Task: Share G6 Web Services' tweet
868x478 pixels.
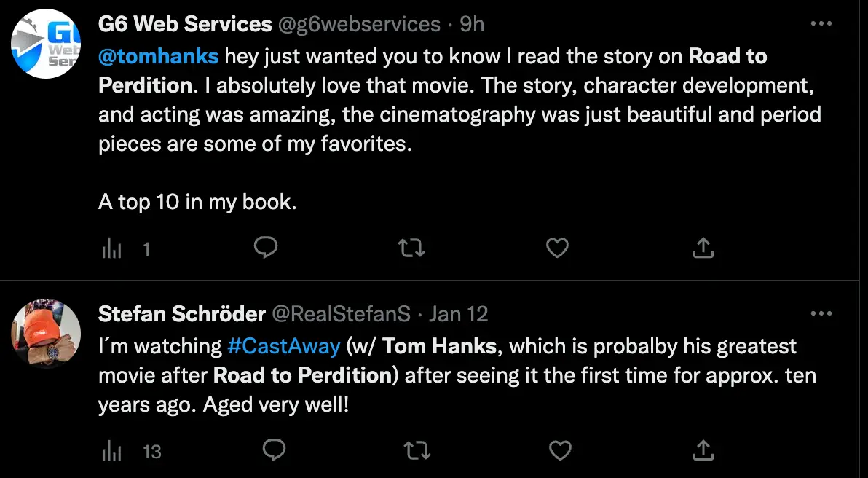Action: coord(703,248)
